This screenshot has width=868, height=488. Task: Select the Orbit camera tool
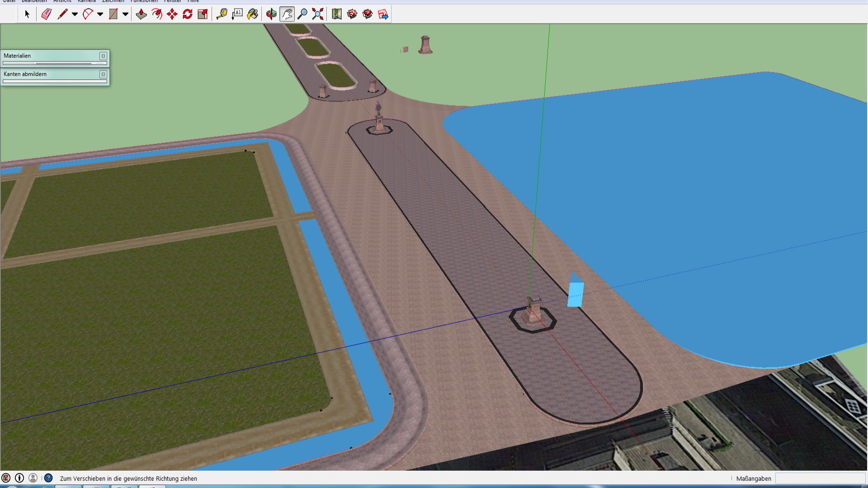click(x=271, y=14)
